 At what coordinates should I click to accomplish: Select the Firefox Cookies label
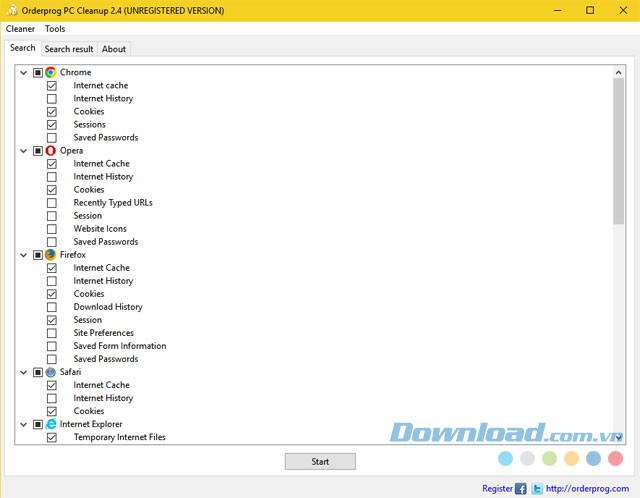89,294
